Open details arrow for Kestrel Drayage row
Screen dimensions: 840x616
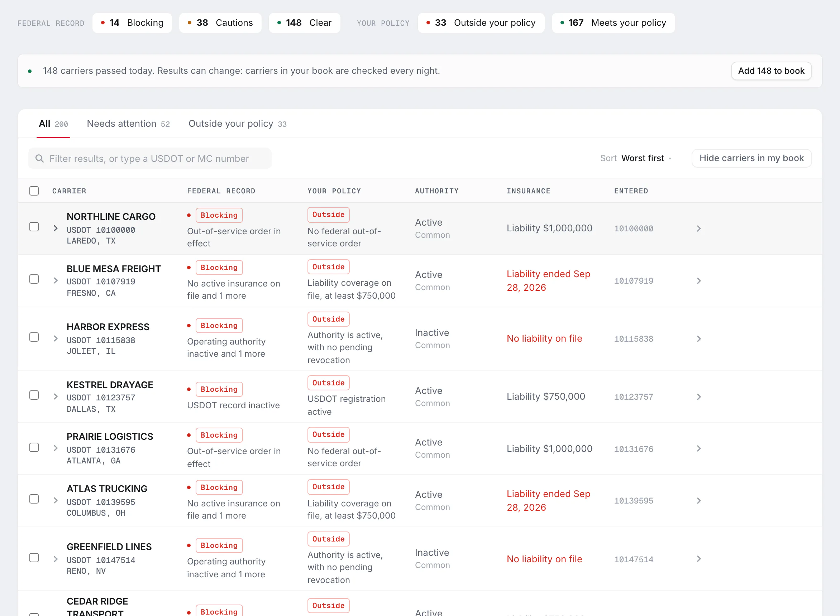[699, 397]
